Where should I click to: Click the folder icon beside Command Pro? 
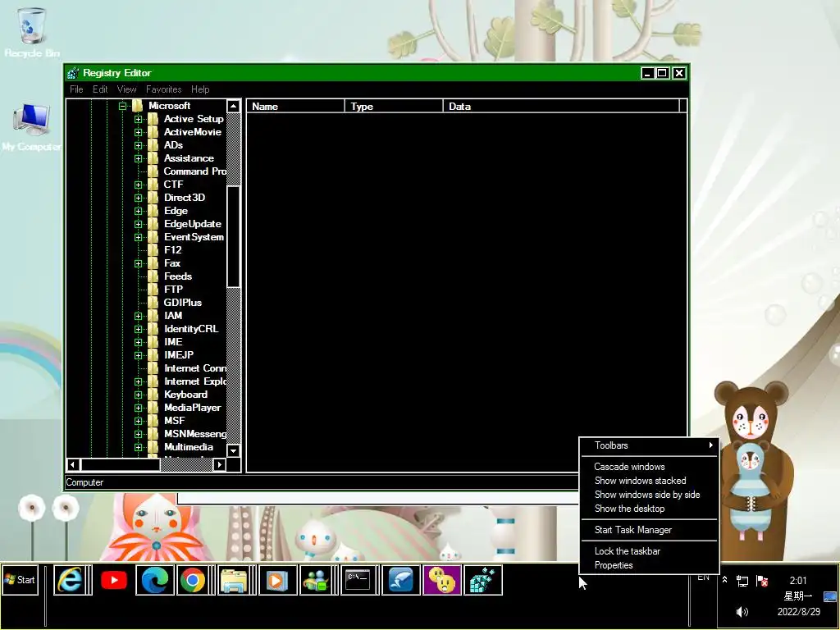153,171
